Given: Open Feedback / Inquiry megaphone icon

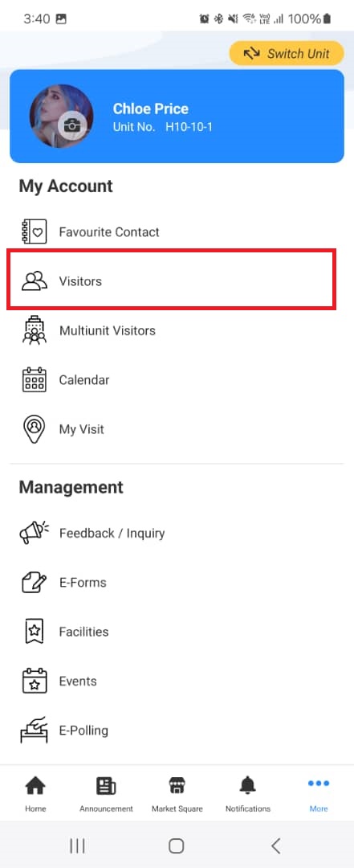Looking at the screenshot, I should tap(35, 533).
